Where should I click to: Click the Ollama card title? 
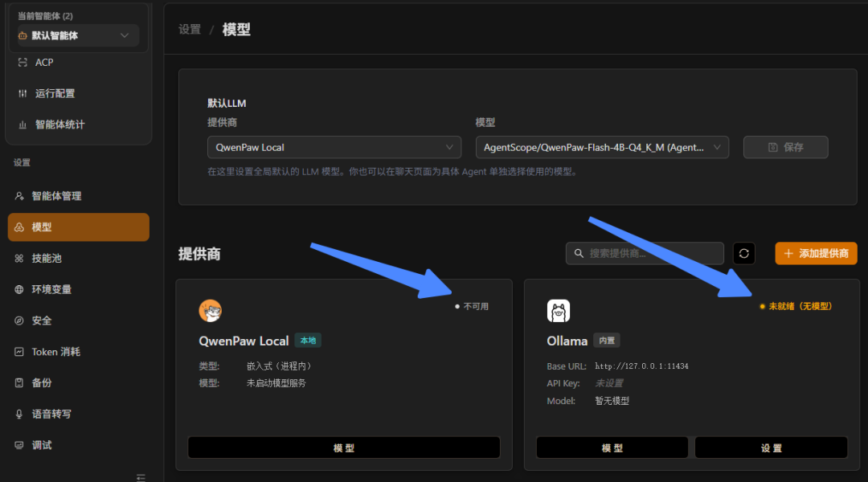[x=567, y=341]
